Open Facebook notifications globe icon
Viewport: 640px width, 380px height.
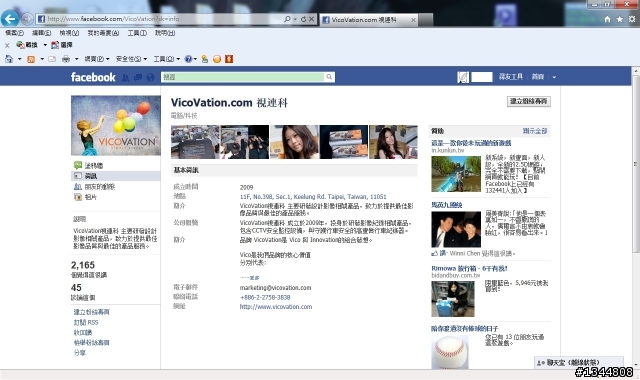(151, 77)
